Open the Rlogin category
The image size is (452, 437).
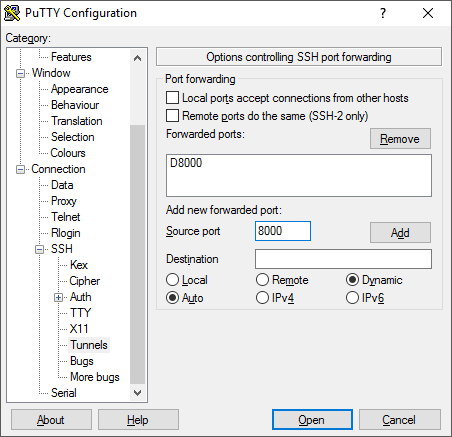pos(66,233)
